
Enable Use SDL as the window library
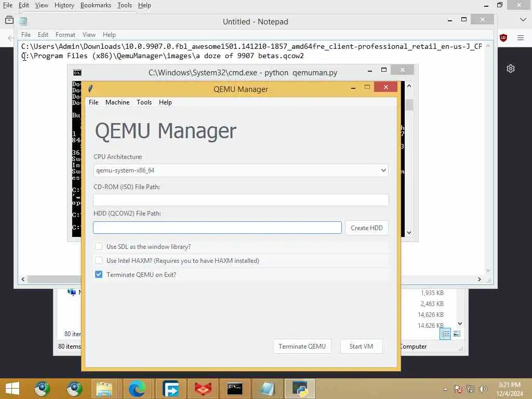point(98,246)
